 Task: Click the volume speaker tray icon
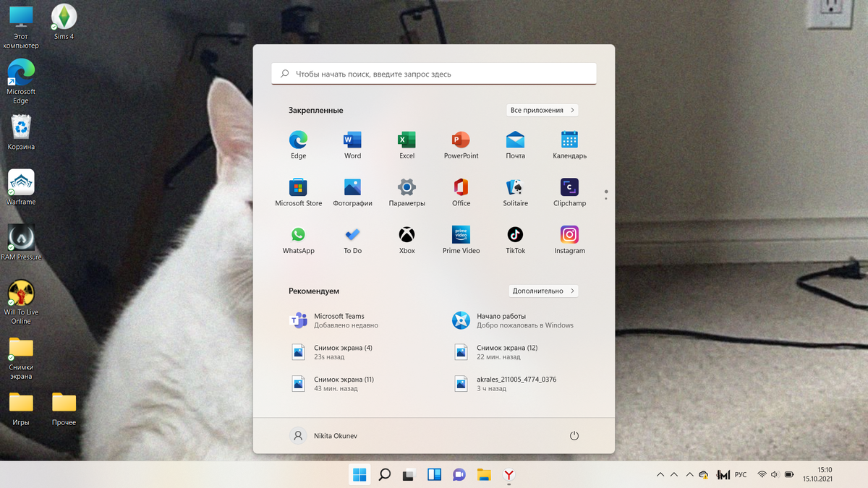tap(775, 475)
